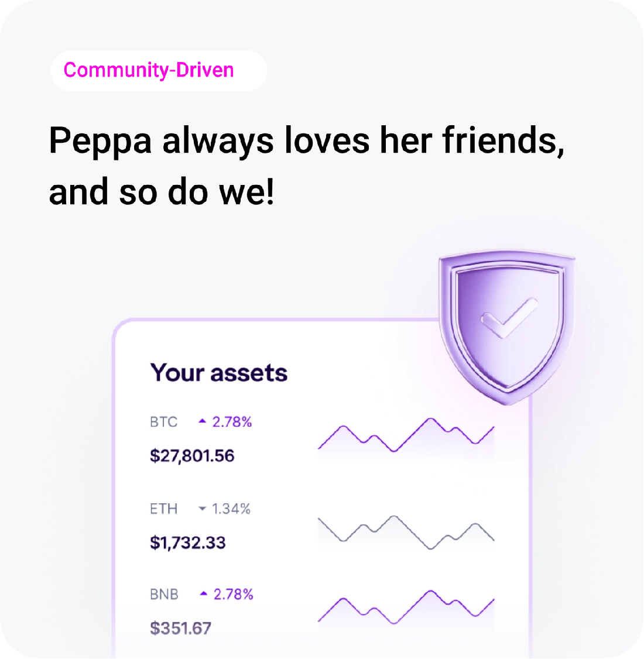Click the ETH downward triangle arrow

(x=202, y=509)
